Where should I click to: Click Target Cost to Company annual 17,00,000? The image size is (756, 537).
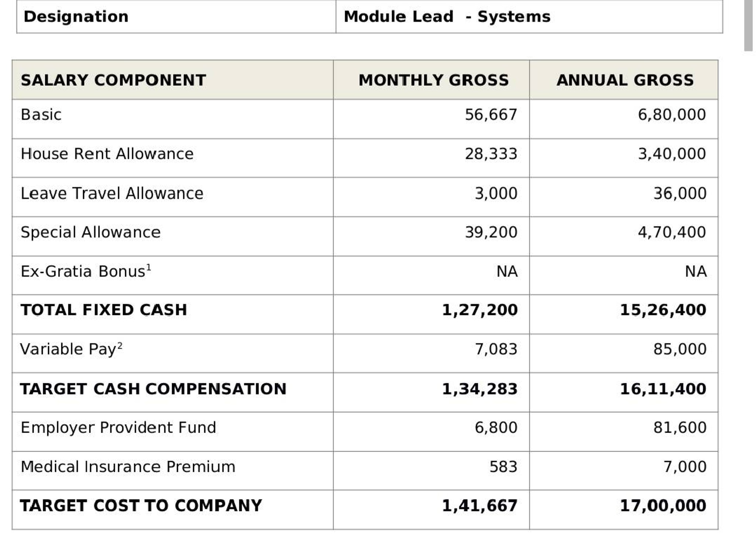click(x=663, y=506)
